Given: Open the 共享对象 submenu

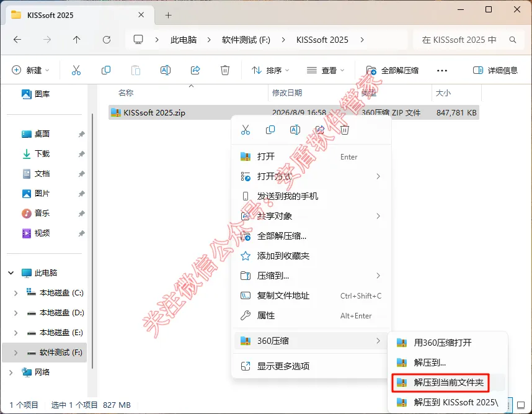Looking at the screenshot, I should pos(311,216).
